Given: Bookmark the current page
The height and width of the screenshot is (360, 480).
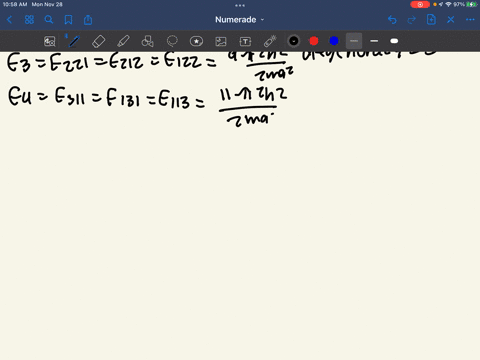Looking at the screenshot, I should (x=68, y=20).
